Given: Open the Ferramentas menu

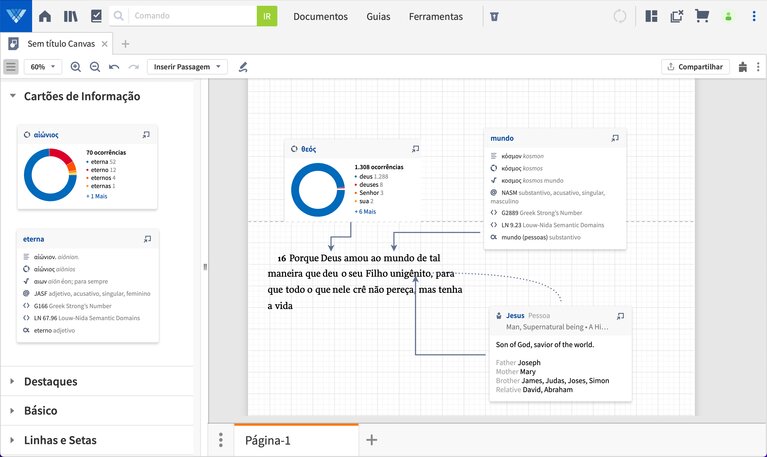Looking at the screenshot, I should tap(436, 17).
